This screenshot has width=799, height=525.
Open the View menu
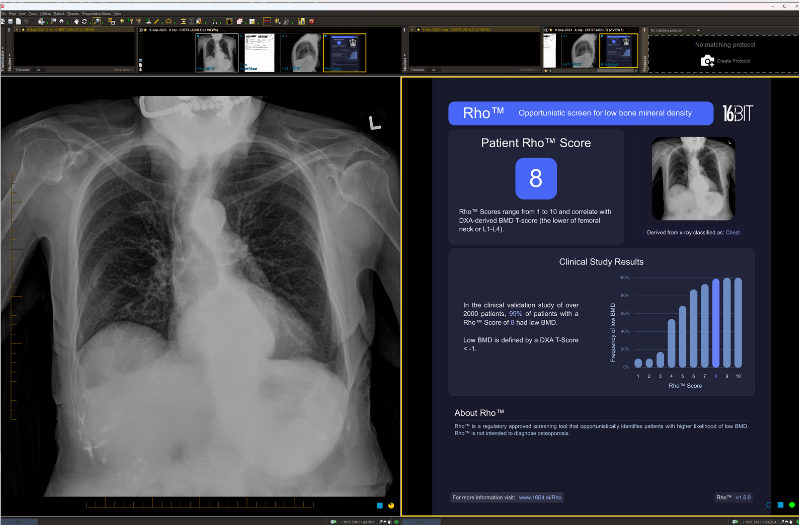(x=22, y=14)
